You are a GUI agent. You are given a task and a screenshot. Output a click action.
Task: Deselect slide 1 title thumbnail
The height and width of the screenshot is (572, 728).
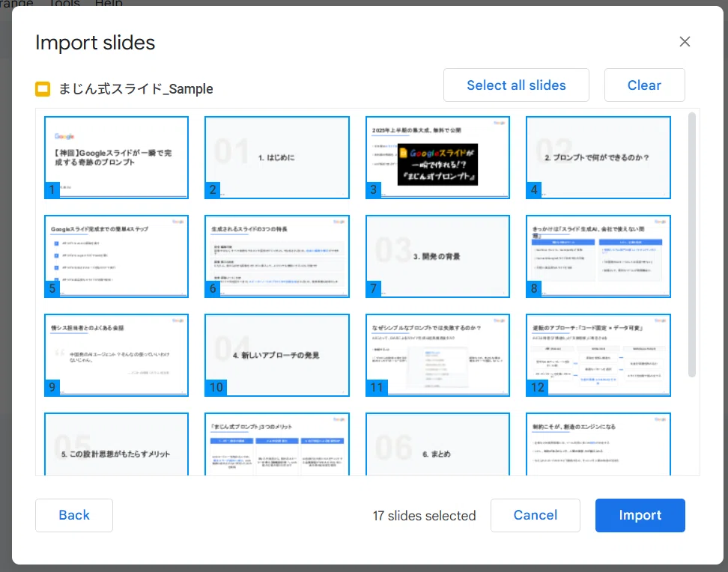pyautogui.click(x=116, y=157)
